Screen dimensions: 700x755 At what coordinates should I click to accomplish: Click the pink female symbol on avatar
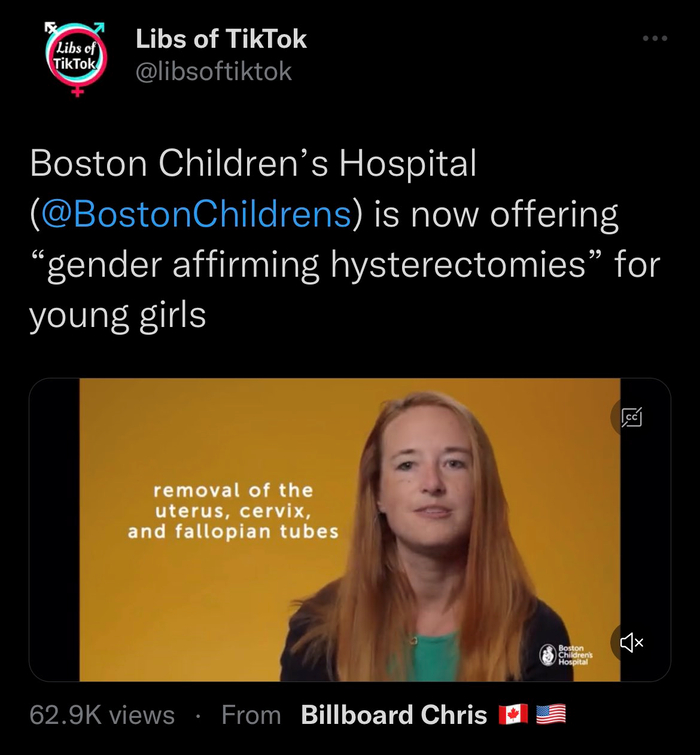tap(77, 91)
